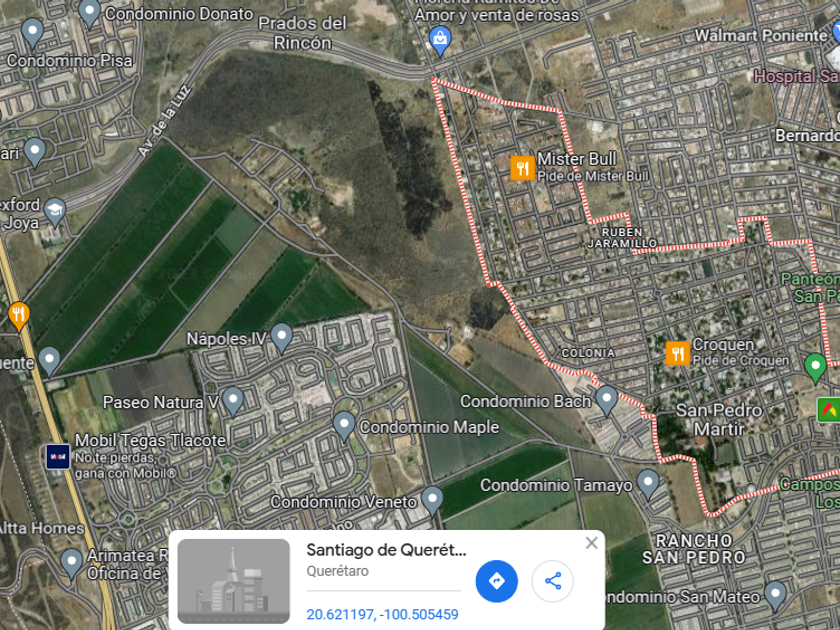Click the blue directions arrow button
The width and height of the screenshot is (840, 630).
coord(496,581)
